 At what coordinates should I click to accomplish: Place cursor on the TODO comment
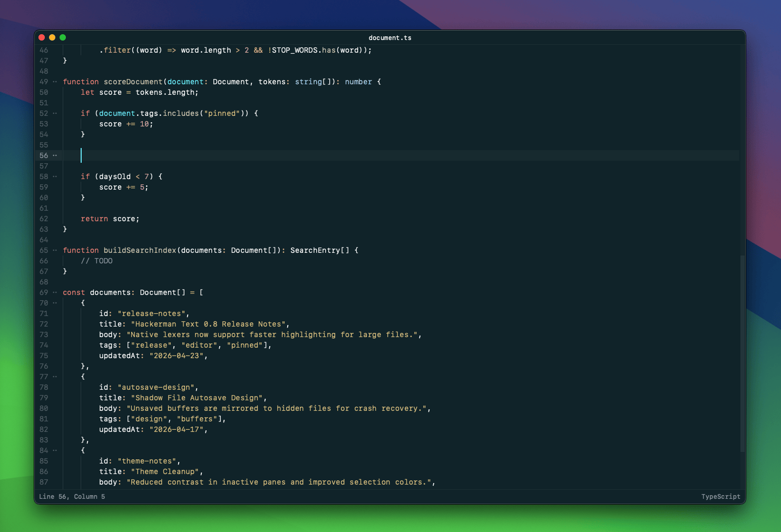pyautogui.click(x=97, y=261)
